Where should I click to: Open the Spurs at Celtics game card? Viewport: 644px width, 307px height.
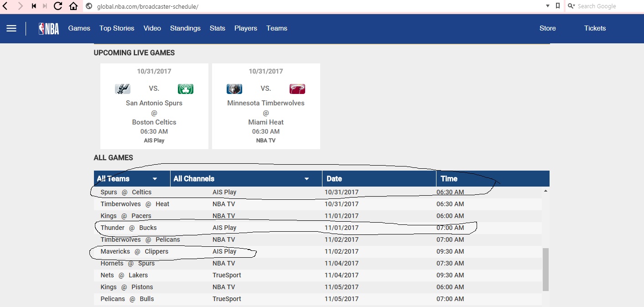pyautogui.click(x=154, y=106)
